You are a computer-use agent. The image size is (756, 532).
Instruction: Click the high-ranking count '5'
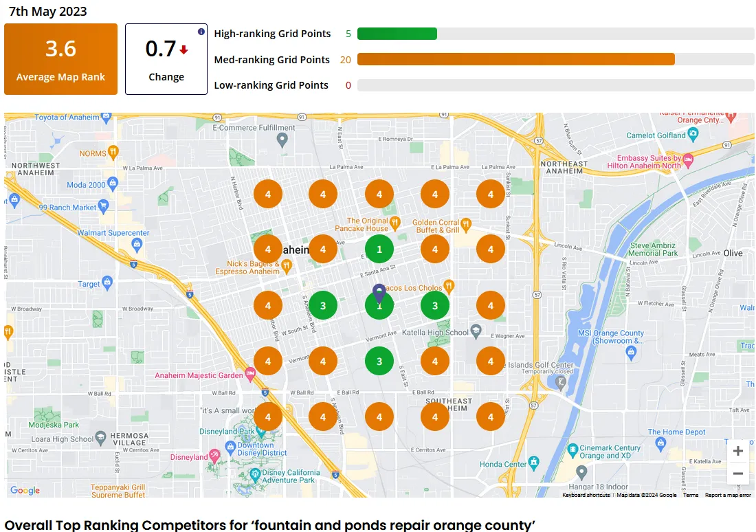click(x=348, y=34)
